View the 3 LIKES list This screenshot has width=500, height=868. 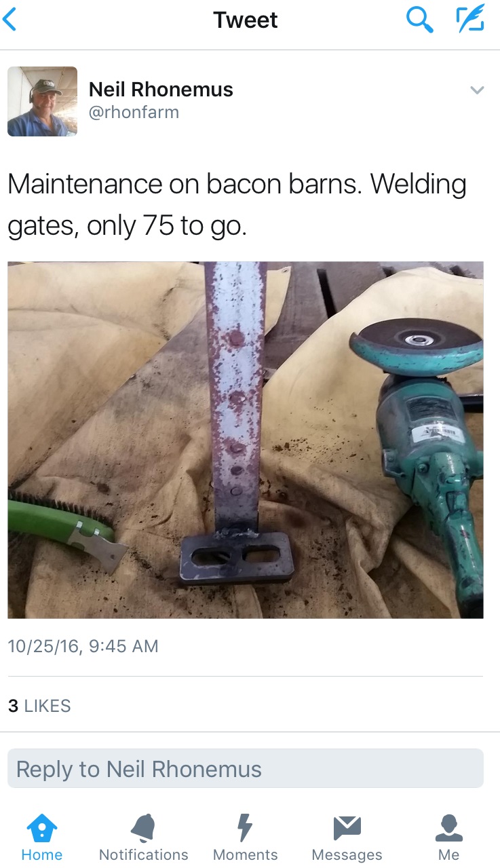tap(39, 706)
